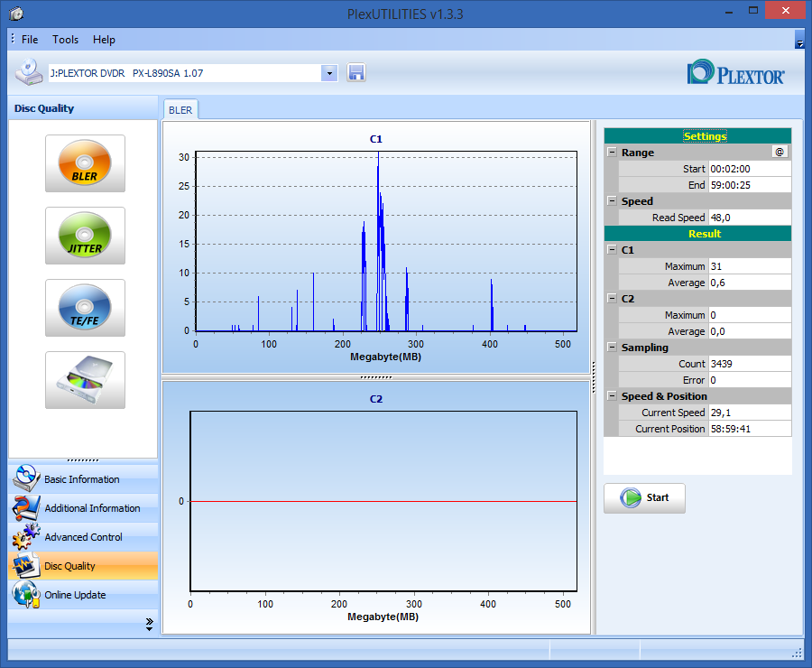Maximize the PlexUTILITIES window
Viewport: 812px width, 668px height.
753,10
